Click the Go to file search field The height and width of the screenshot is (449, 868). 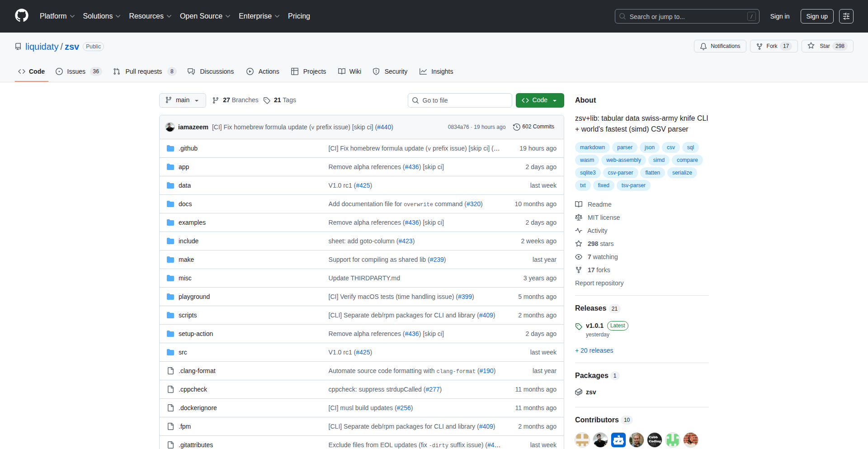[460, 100]
